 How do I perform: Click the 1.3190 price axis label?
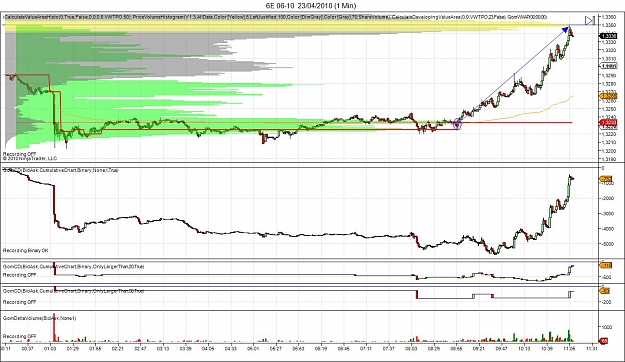[x=608, y=159]
